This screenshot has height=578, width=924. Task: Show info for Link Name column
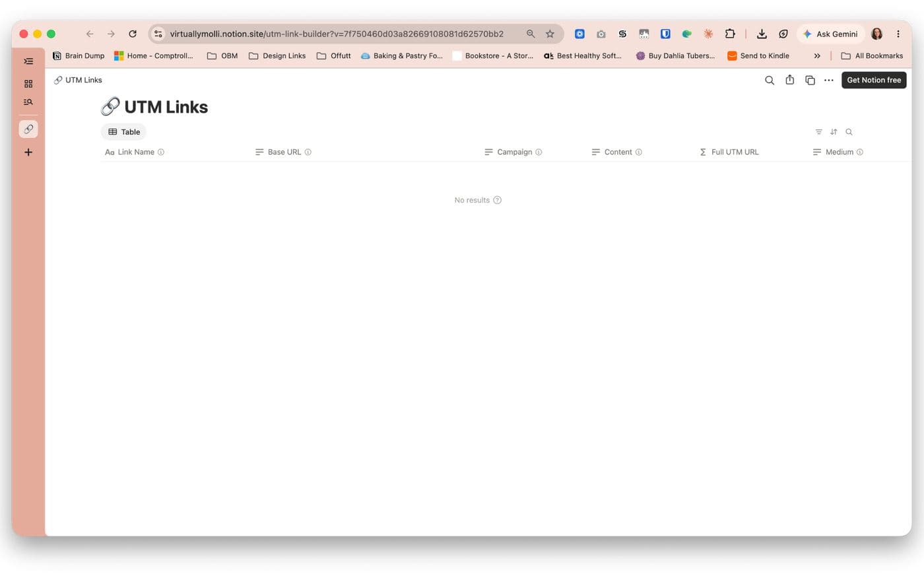pyautogui.click(x=161, y=153)
